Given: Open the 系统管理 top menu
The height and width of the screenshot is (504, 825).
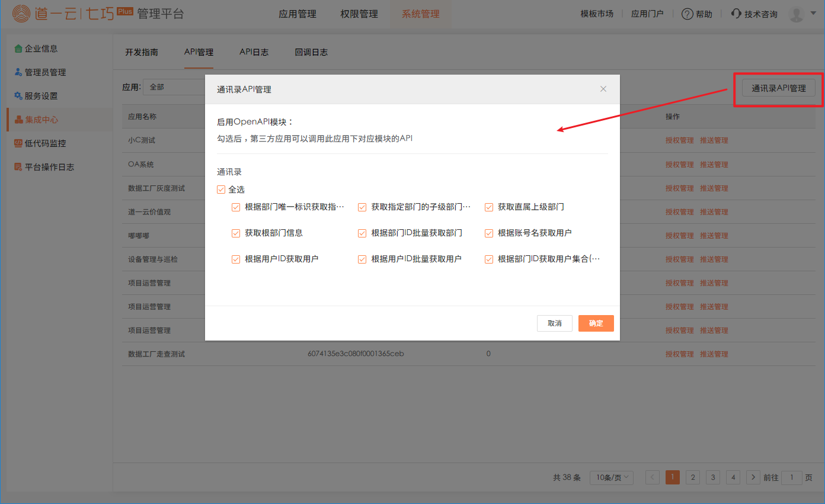Looking at the screenshot, I should (x=421, y=14).
